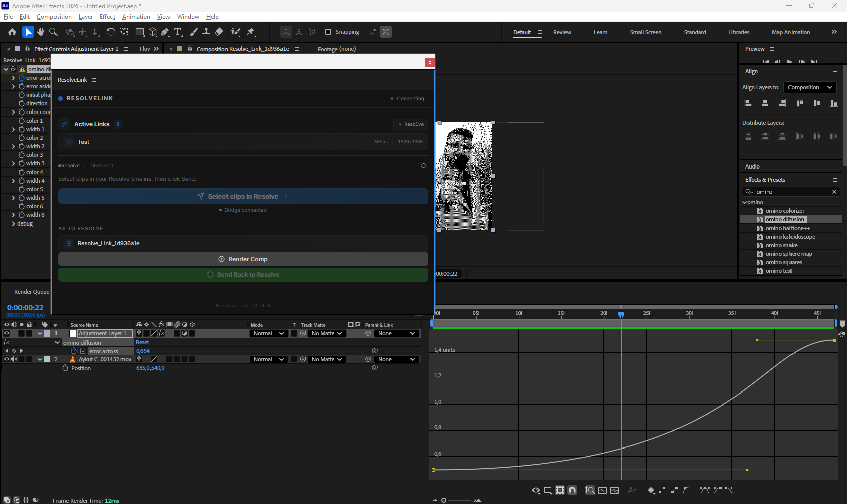Click Select clips in Resolve button

pyautogui.click(x=243, y=196)
